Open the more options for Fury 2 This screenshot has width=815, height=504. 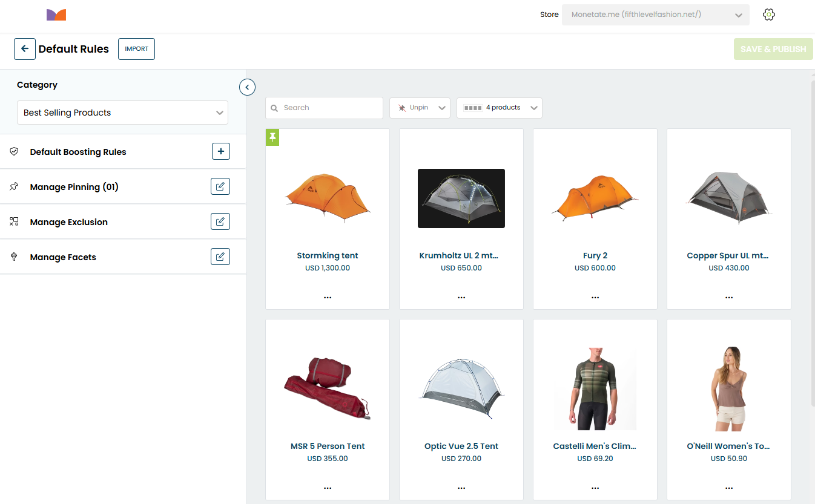point(595,297)
